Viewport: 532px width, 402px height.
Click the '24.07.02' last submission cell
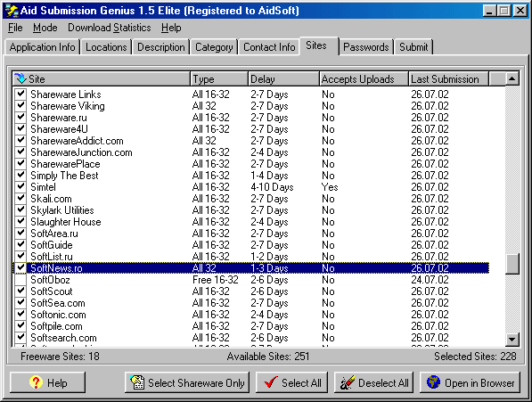[430, 280]
